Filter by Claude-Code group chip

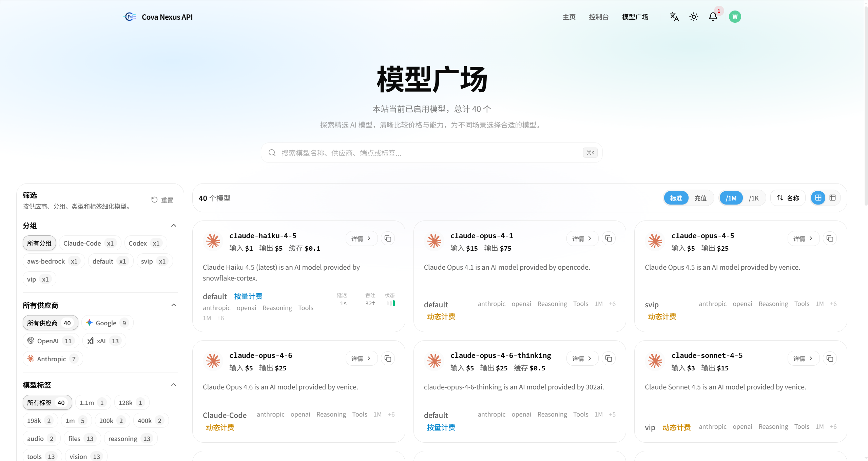pyautogui.click(x=90, y=243)
